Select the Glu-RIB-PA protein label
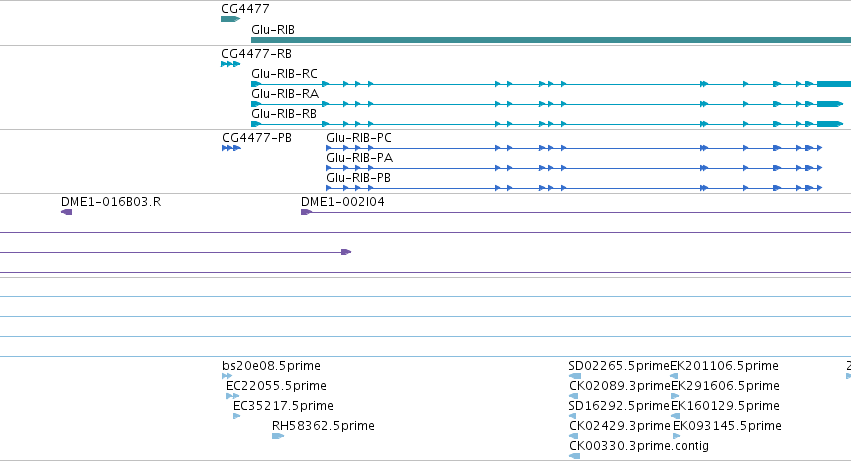 tap(360, 158)
